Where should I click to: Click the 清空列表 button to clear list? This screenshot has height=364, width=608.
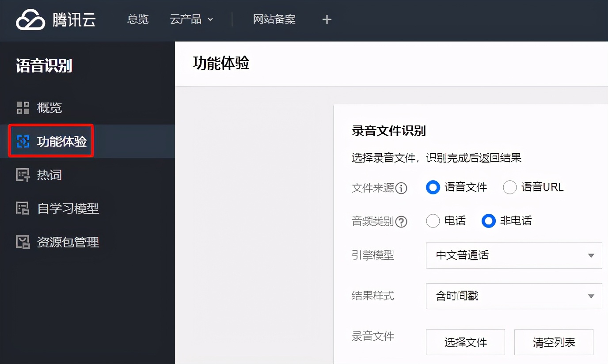(x=554, y=342)
